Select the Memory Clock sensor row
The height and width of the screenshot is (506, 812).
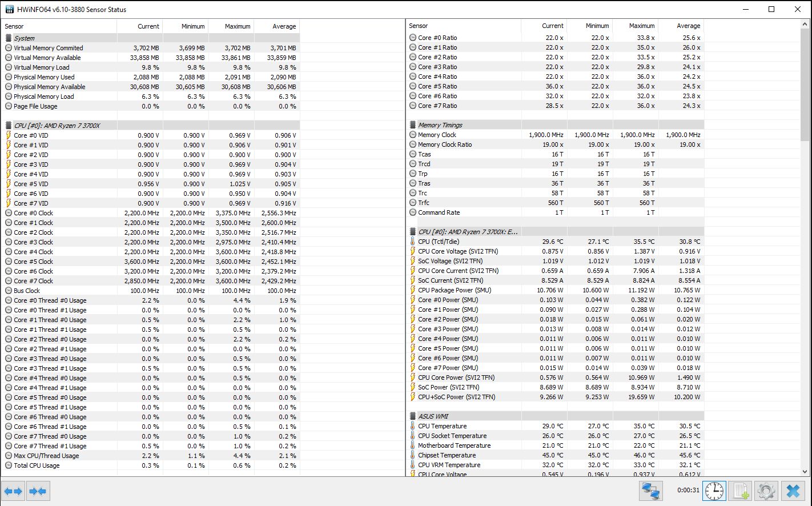[437, 135]
